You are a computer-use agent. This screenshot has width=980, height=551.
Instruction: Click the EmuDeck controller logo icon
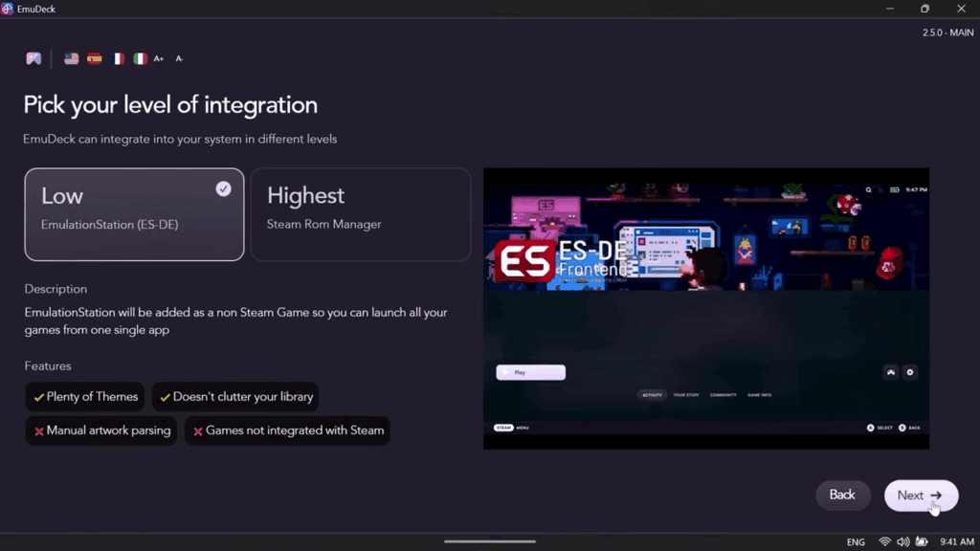coord(33,58)
